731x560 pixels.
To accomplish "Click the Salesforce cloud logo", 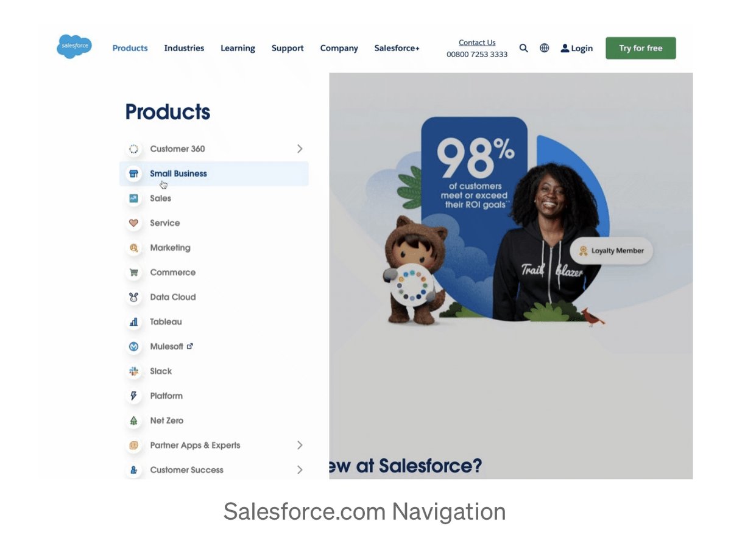I will click(x=74, y=47).
